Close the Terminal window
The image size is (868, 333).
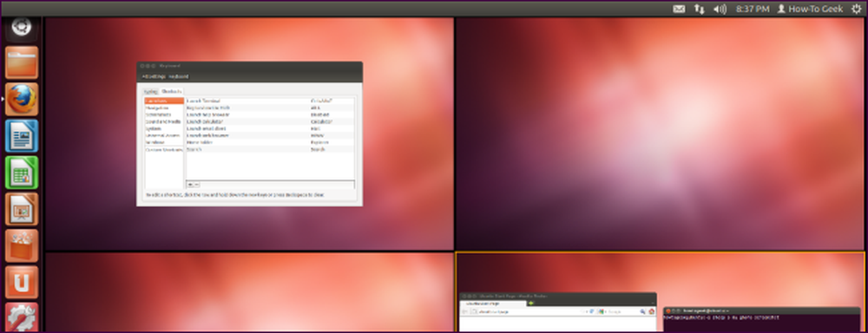668,311
